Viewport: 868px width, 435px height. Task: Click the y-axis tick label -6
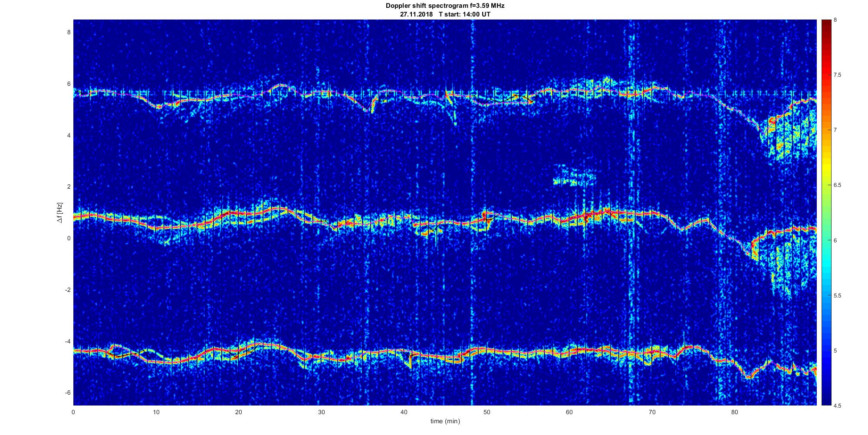point(68,392)
